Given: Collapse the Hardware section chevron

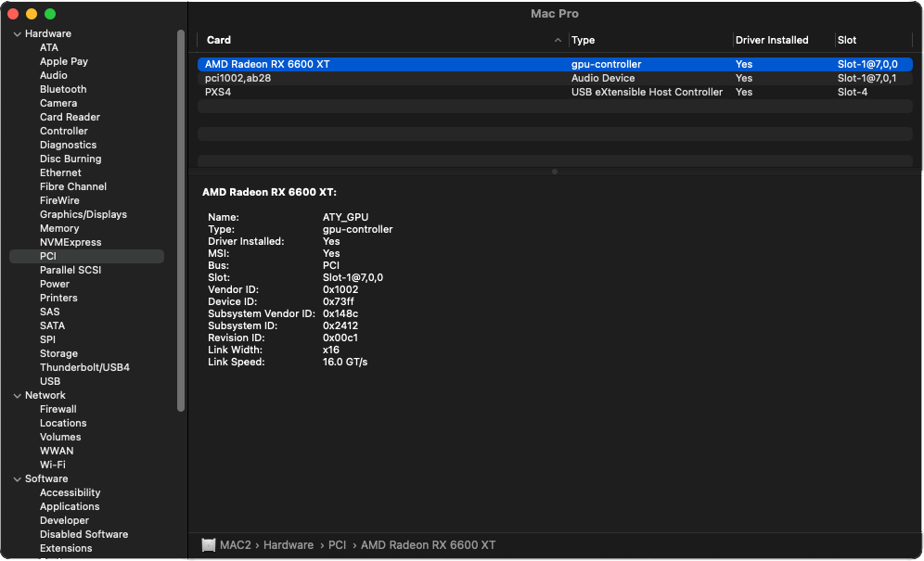Looking at the screenshot, I should (17, 34).
